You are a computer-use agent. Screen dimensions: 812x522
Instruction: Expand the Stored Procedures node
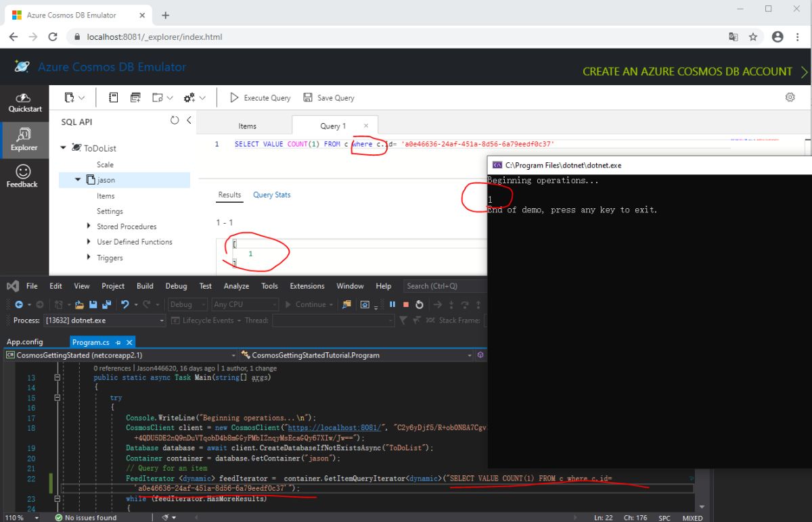(89, 227)
